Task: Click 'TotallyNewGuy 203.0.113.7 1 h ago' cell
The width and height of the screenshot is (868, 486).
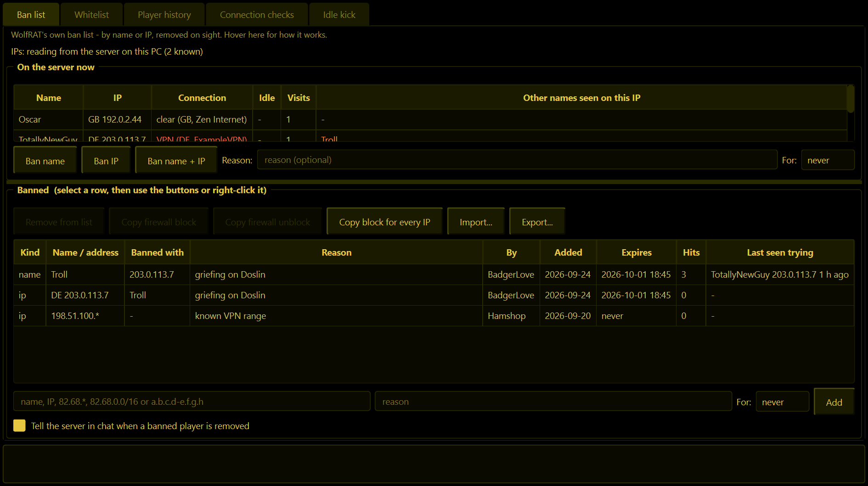Action: [780, 274]
